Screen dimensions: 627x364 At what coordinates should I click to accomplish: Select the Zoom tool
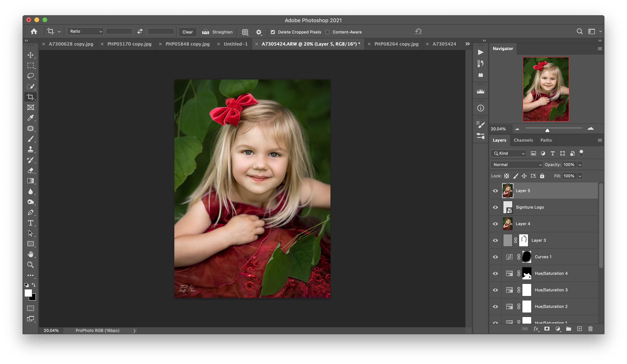[31, 265]
